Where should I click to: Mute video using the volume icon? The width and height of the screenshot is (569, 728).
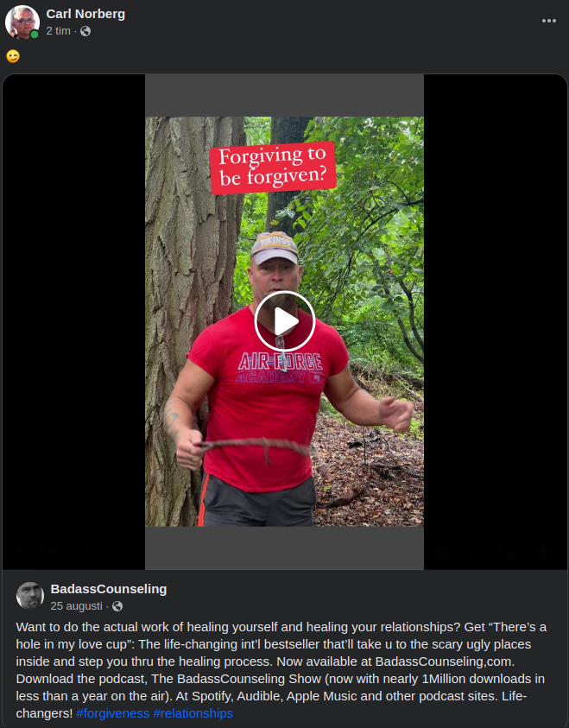tap(541, 551)
